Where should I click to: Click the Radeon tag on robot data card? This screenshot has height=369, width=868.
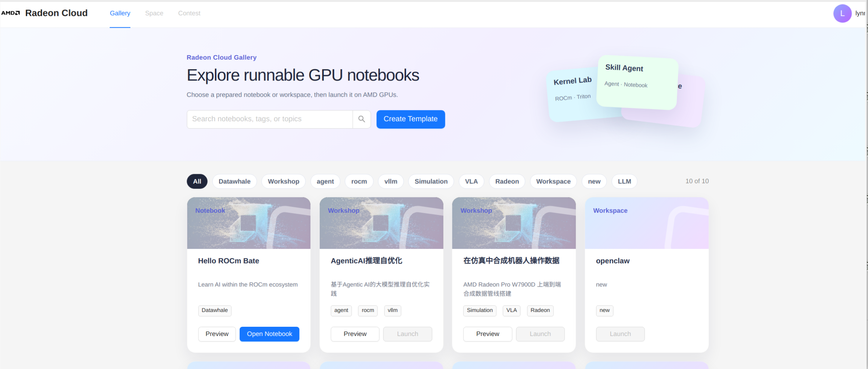coord(540,310)
